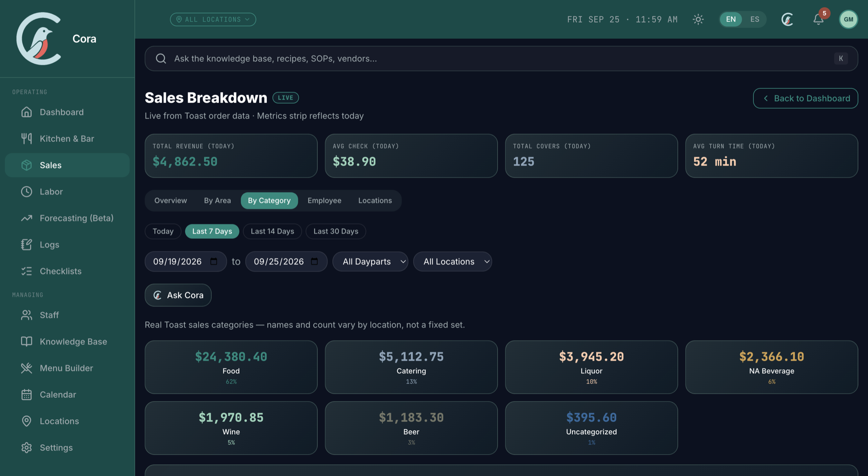The width and height of the screenshot is (868, 476).
Task: Open Knowledge Base from sidebar
Action: coord(67,342)
